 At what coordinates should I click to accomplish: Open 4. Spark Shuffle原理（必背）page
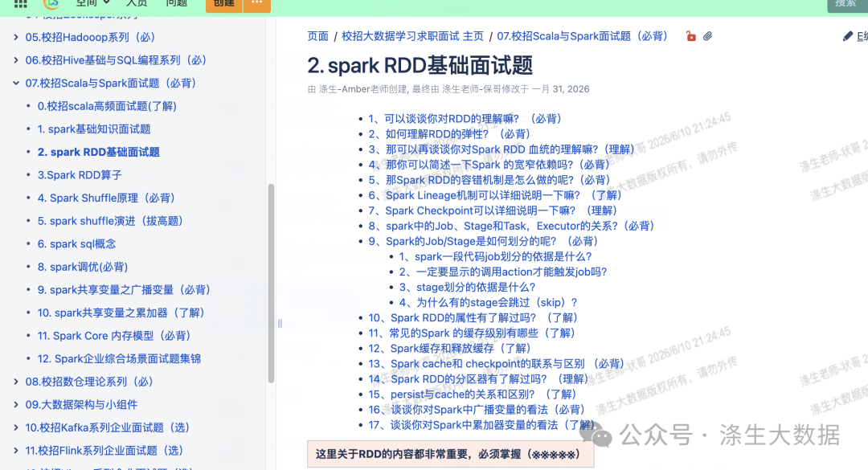pyautogui.click(x=106, y=198)
